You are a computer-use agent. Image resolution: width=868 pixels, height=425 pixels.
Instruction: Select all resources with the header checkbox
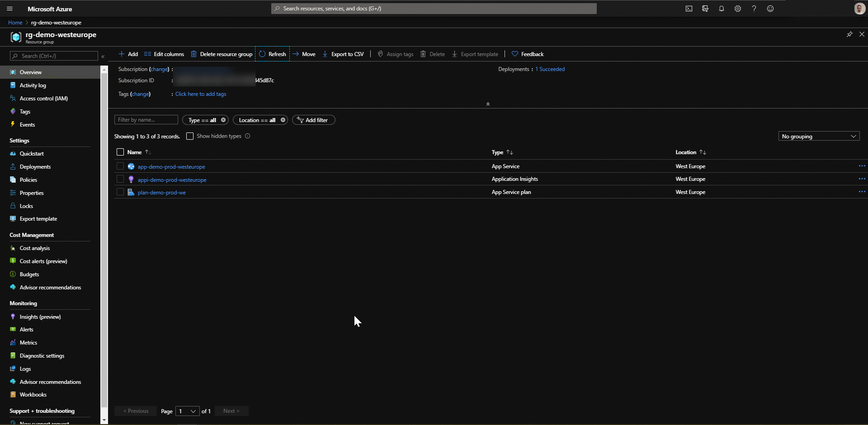120,152
